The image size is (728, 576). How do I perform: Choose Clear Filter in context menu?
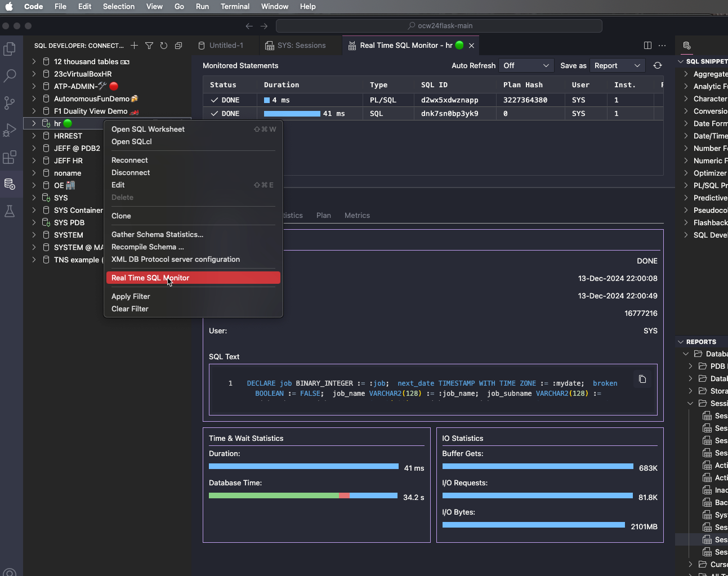click(193, 309)
